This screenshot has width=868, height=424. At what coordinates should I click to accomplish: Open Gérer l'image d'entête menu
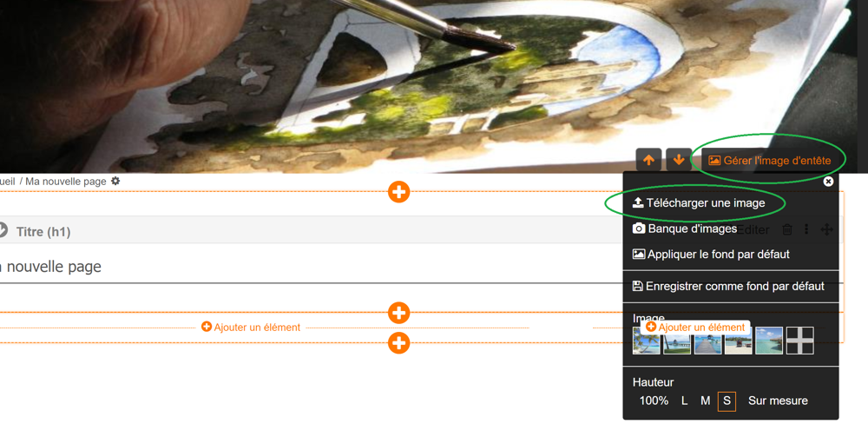point(769,160)
